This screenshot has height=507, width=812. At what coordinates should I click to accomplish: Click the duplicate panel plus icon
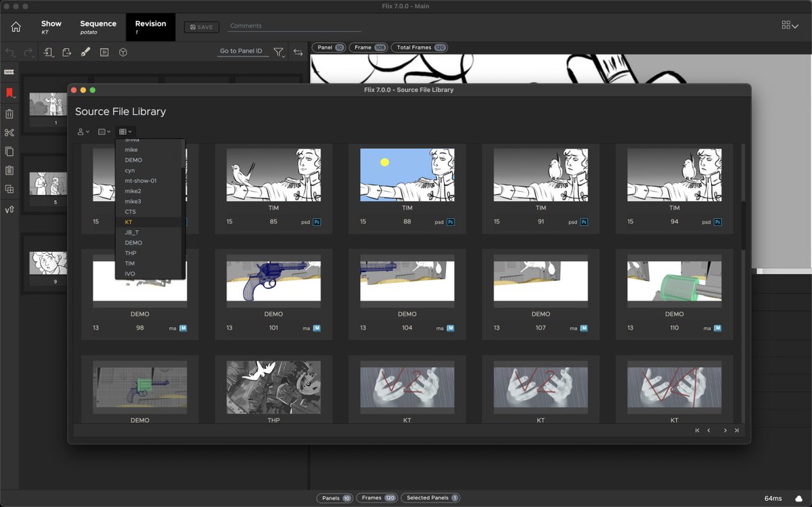click(x=9, y=190)
